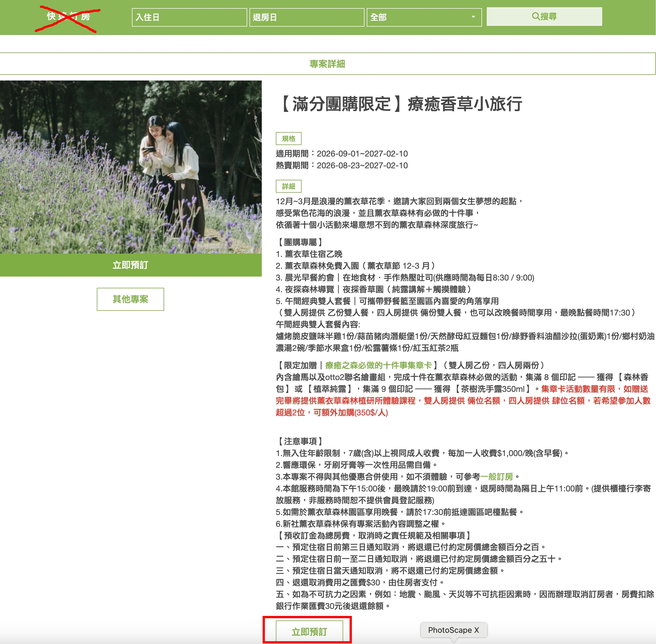The height and width of the screenshot is (644, 656).
Task: Open the 專案詳細 tab header
Action: click(327, 64)
